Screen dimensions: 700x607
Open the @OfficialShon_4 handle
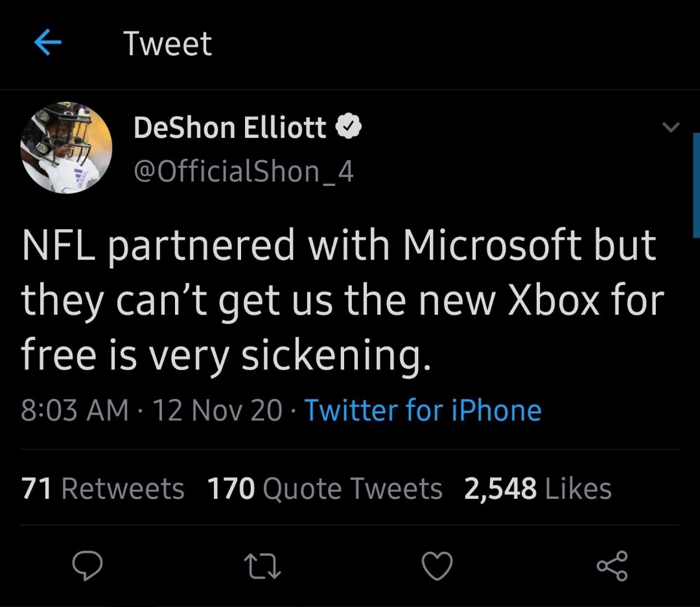(244, 171)
